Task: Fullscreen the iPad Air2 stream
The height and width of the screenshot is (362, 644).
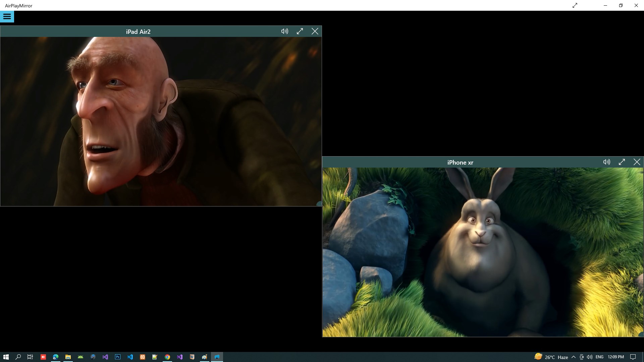Action: [x=300, y=31]
